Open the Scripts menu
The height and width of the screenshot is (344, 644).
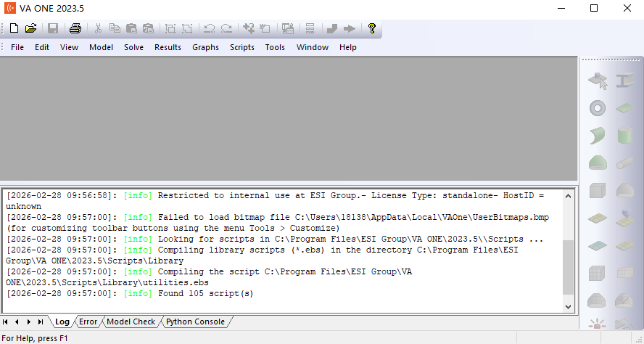coord(242,47)
